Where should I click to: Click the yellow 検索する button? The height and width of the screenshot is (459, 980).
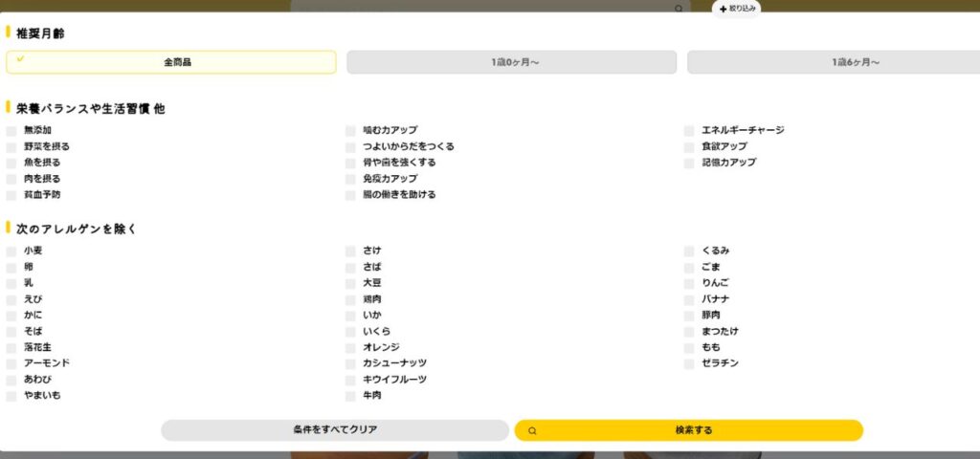pos(688,430)
